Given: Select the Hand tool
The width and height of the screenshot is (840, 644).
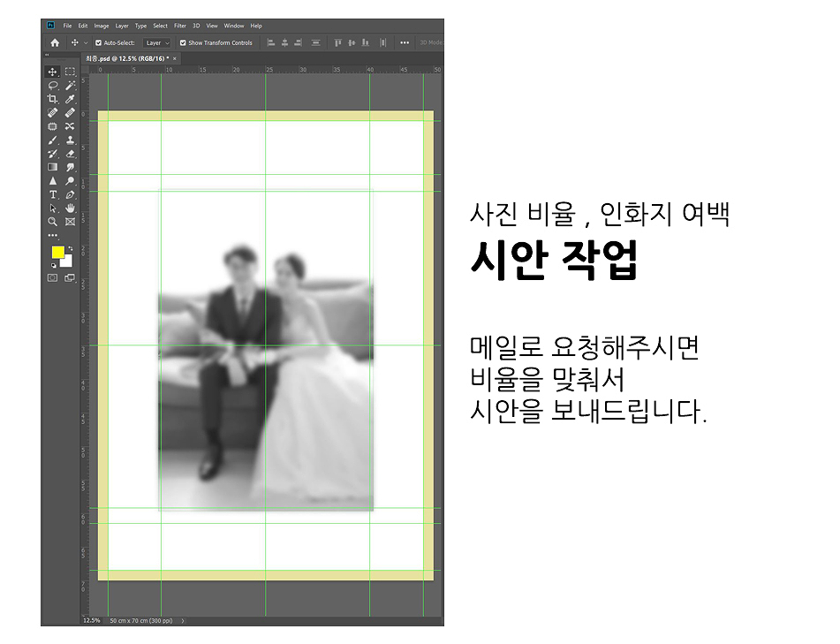Looking at the screenshot, I should click(x=70, y=208).
